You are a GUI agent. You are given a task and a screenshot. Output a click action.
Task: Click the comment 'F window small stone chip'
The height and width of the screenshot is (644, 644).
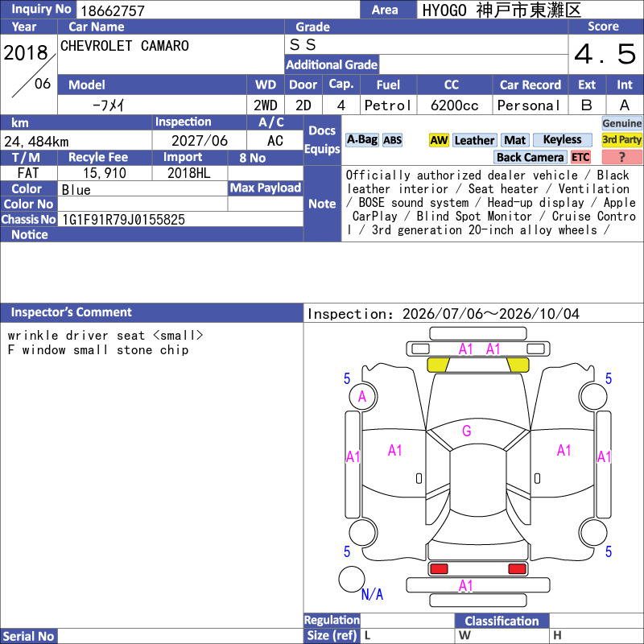pyautogui.click(x=97, y=350)
